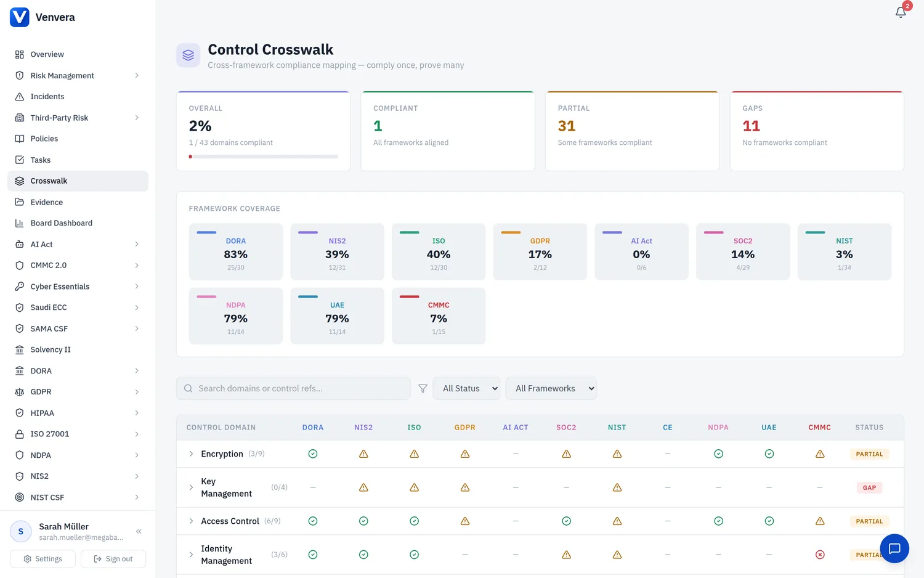The height and width of the screenshot is (578, 924).
Task: Click the Control Crosswalk layers icon
Action: (x=188, y=55)
